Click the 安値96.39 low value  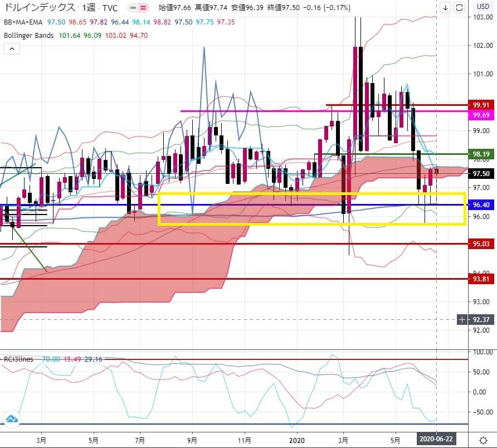[x=247, y=8]
